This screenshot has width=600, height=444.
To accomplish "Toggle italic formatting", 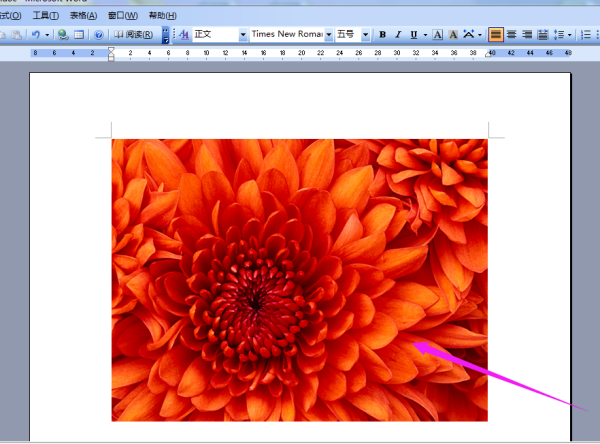I will coord(397,34).
